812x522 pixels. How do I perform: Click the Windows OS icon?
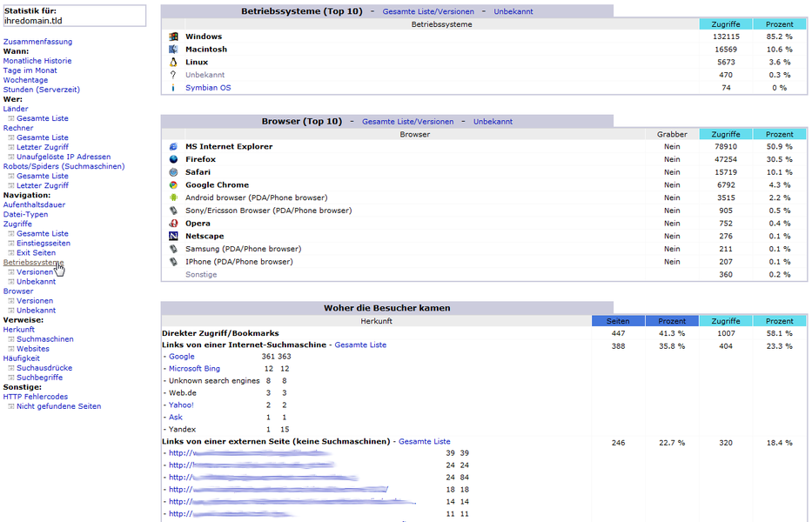[x=173, y=37]
